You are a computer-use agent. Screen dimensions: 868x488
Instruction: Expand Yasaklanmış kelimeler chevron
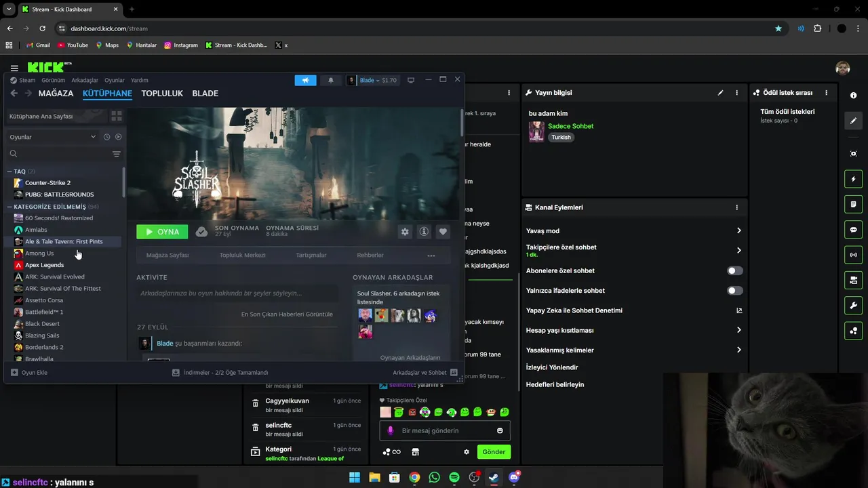tap(739, 350)
